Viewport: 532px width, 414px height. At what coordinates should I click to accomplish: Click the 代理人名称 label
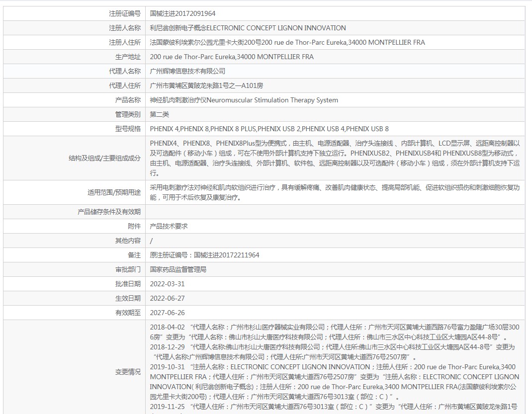tap(124, 71)
